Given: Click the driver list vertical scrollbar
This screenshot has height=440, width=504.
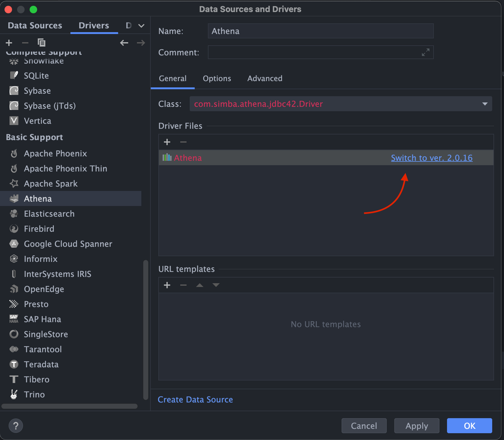Looking at the screenshot, I should pos(146,330).
